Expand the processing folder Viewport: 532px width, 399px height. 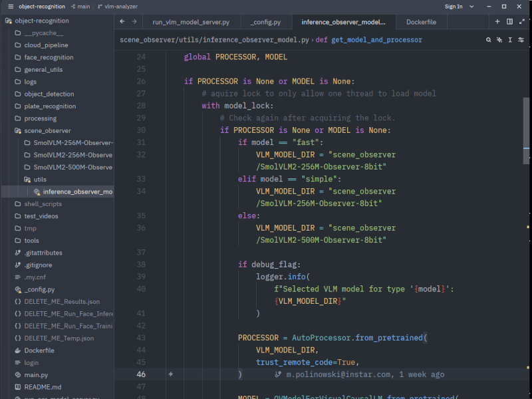coord(57,118)
